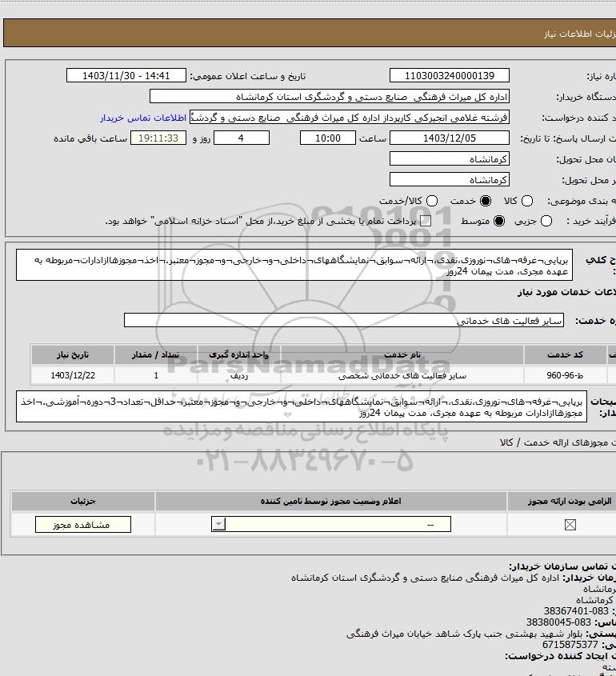The height and width of the screenshot is (676, 616).
Task: Click the general description text area
Action: coord(294,265)
